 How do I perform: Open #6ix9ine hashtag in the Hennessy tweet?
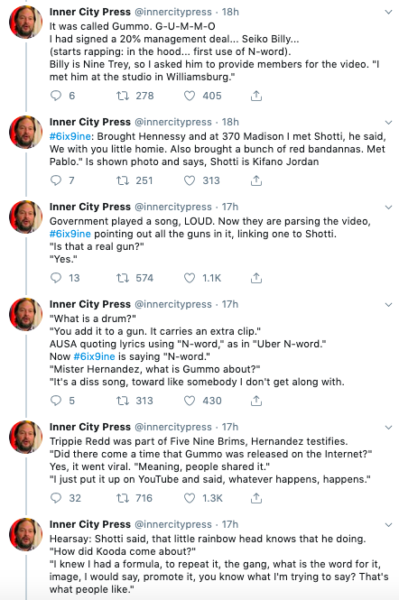click(70, 136)
